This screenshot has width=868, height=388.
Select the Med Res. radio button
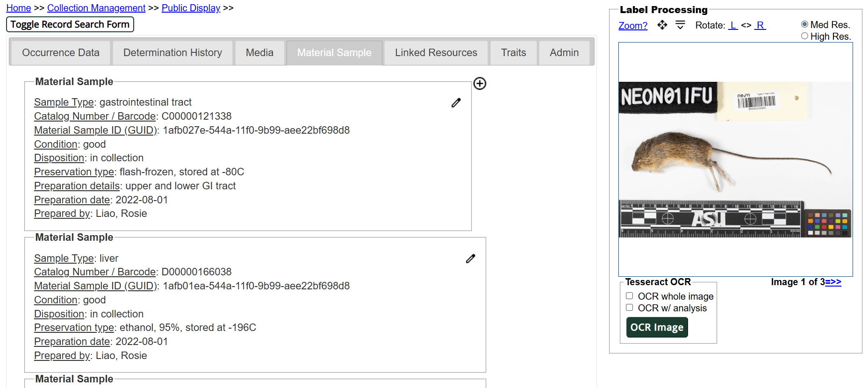(x=804, y=24)
